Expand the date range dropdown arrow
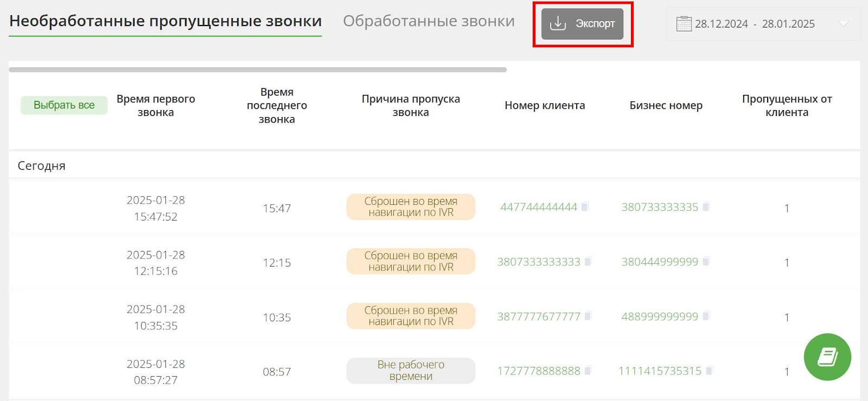 tap(843, 24)
